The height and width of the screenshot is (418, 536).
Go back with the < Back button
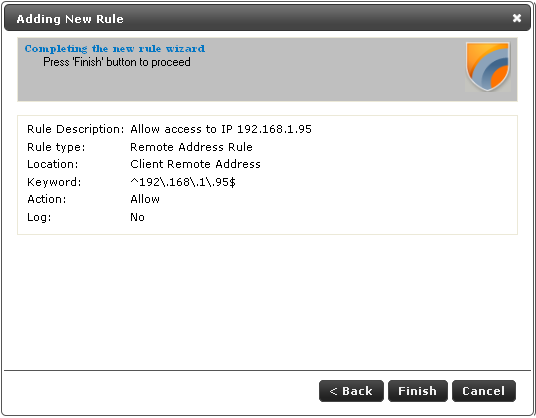[351, 391]
